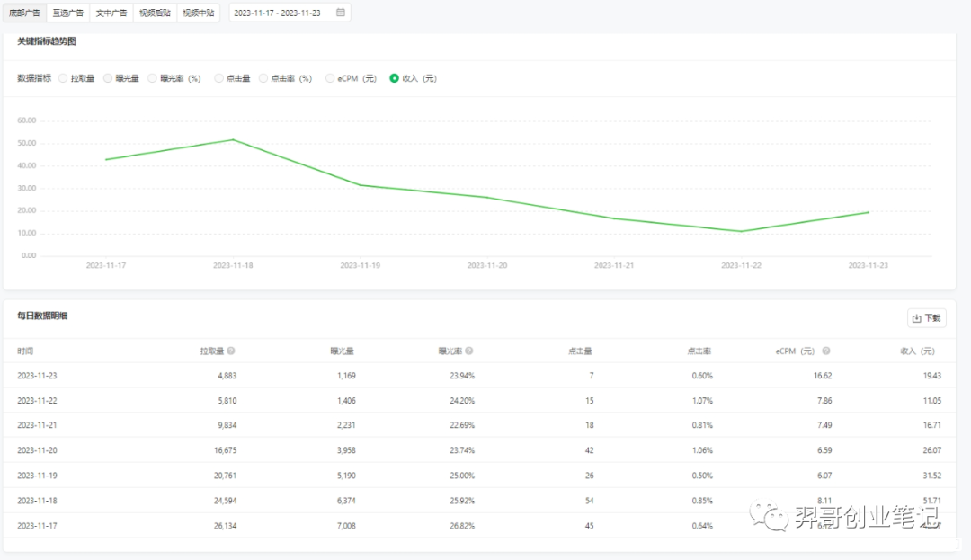Select the 收入 (元) radio button
The height and width of the screenshot is (560, 971).
(394, 78)
